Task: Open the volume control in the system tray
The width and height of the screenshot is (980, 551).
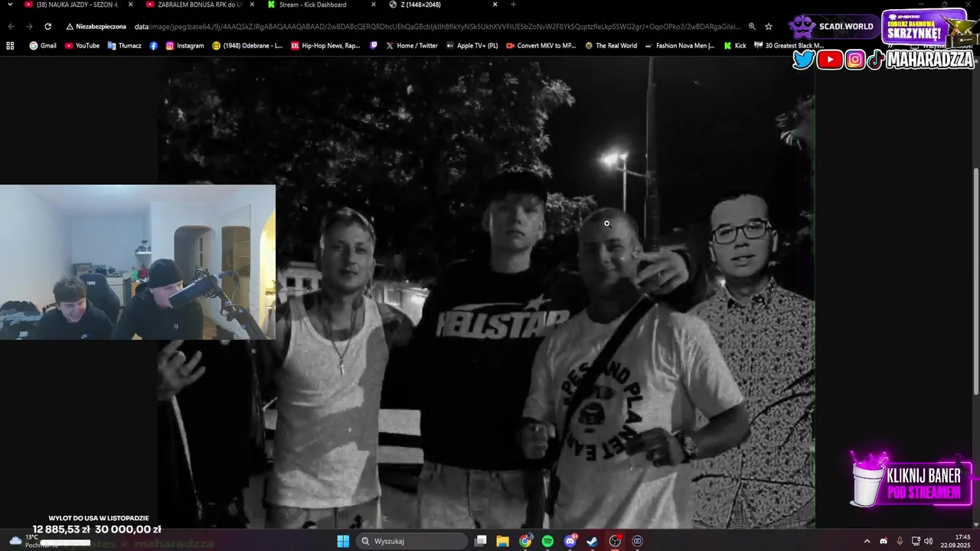Action: tap(929, 541)
